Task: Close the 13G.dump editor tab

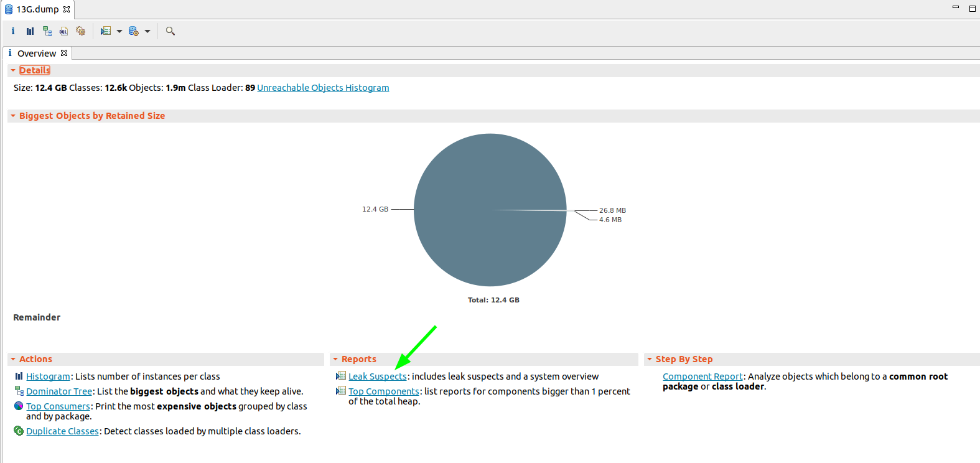Action: [x=67, y=9]
